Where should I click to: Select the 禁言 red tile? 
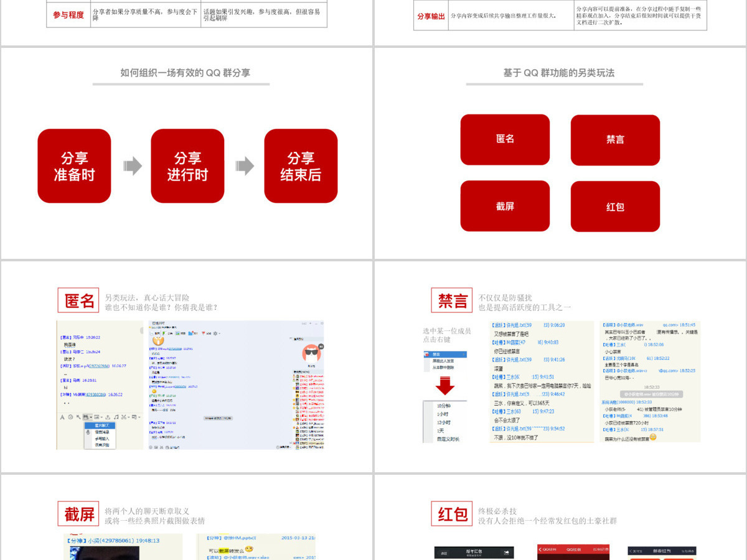click(x=615, y=140)
